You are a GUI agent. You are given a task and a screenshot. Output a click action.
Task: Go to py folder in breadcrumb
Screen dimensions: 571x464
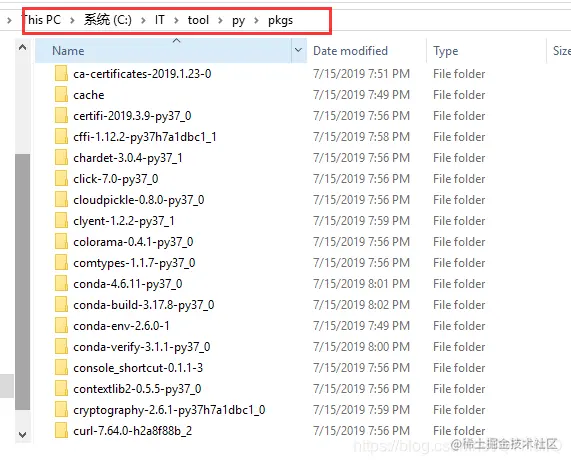[x=239, y=20]
